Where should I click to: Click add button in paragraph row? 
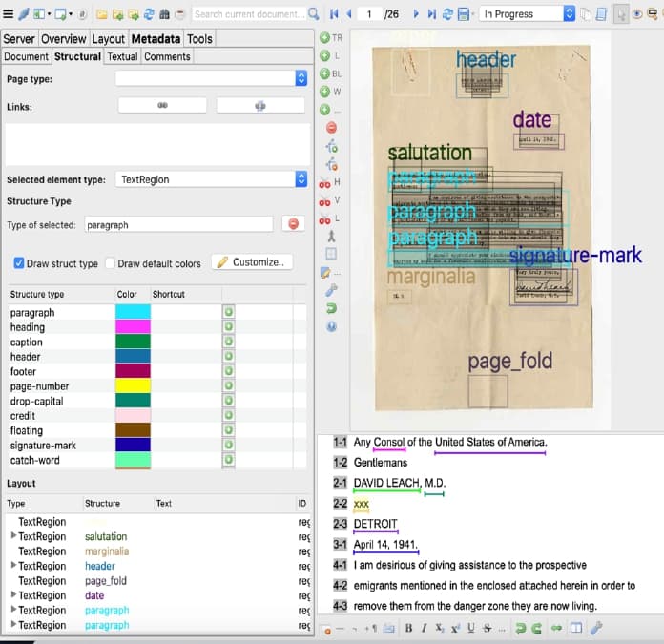[x=229, y=312]
